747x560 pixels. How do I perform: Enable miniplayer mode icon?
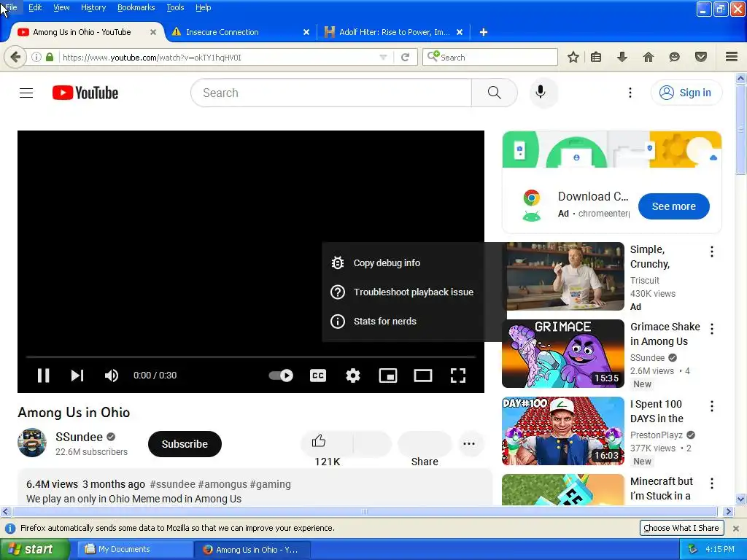388,376
